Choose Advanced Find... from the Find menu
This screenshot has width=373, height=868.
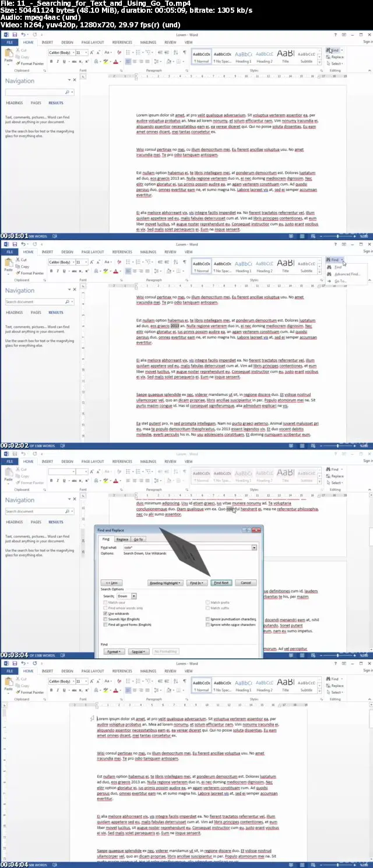(347, 274)
